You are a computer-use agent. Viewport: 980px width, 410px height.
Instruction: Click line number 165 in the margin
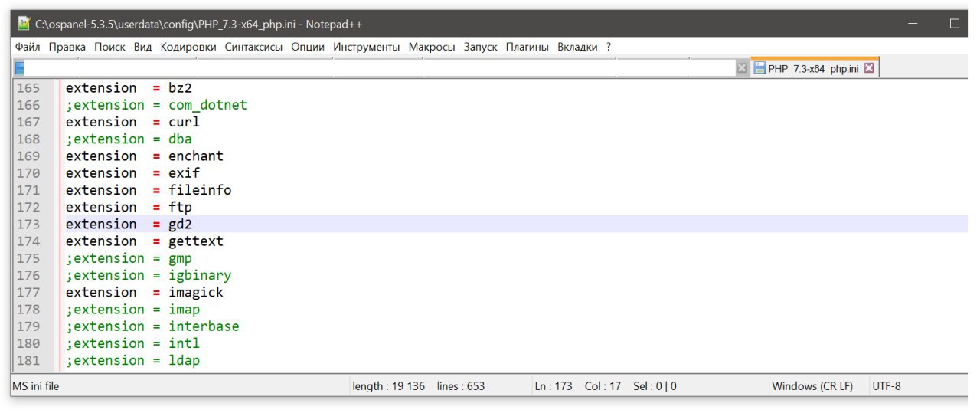tap(28, 88)
